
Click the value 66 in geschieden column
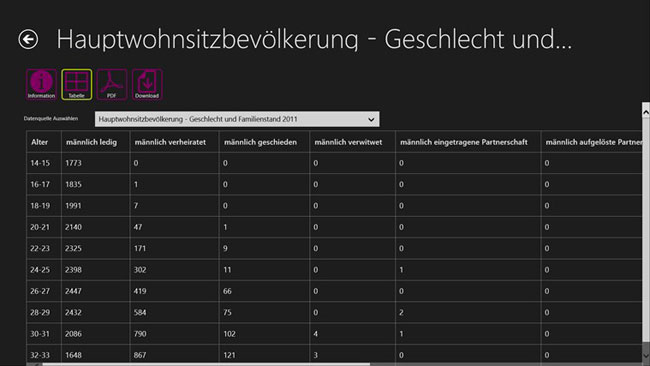click(227, 291)
